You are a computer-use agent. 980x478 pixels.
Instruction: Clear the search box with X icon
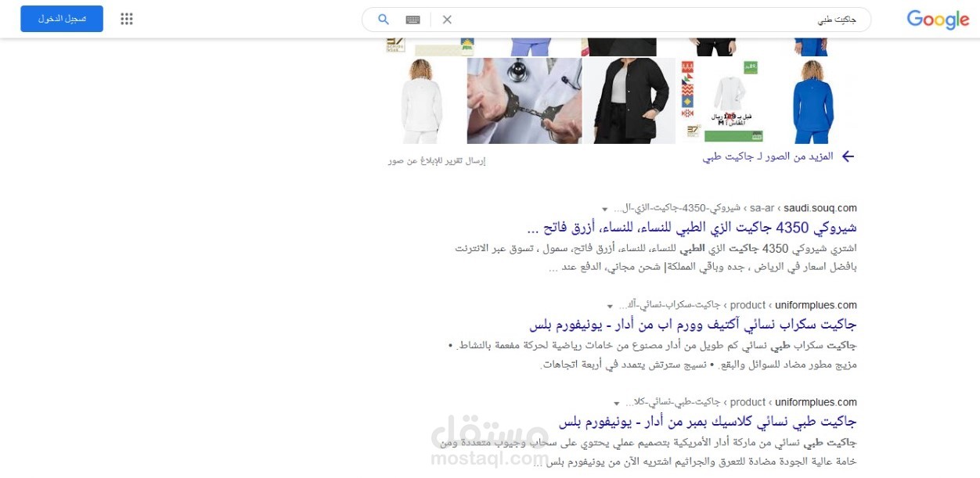click(447, 20)
